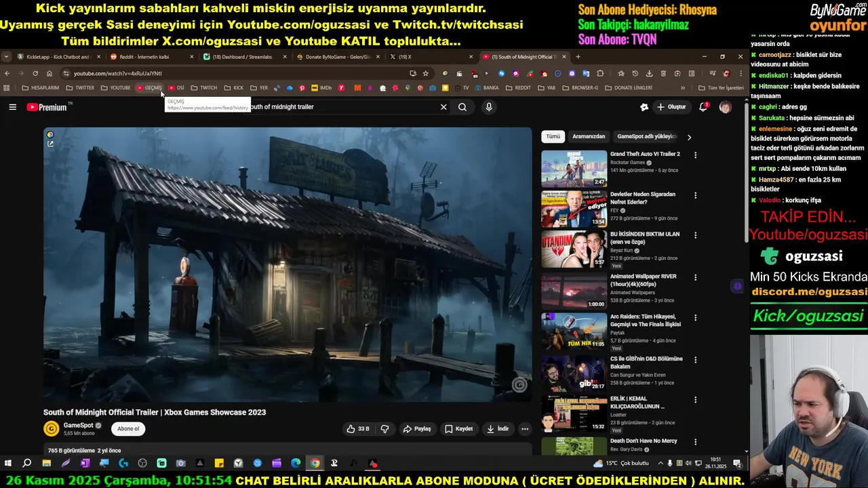Open options for CS ile GİBİ'nin D&D video
The width and height of the screenshot is (868, 488).
(x=695, y=360)
